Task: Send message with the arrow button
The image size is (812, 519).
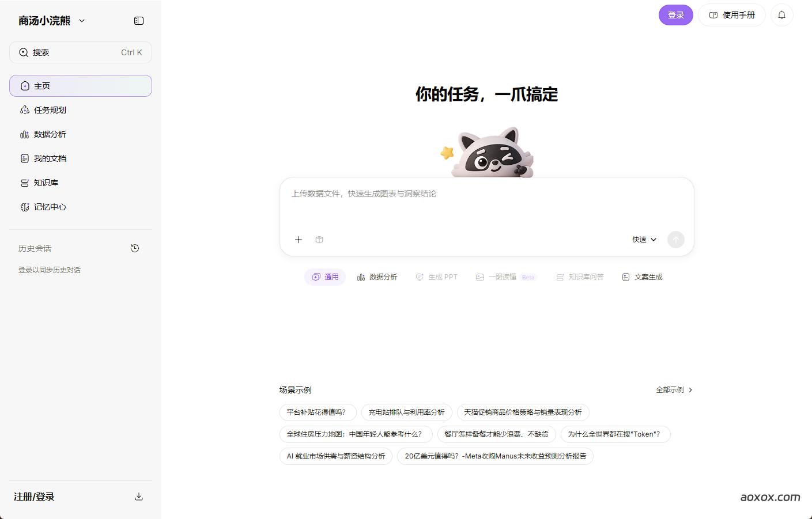Action: [676, 240]
